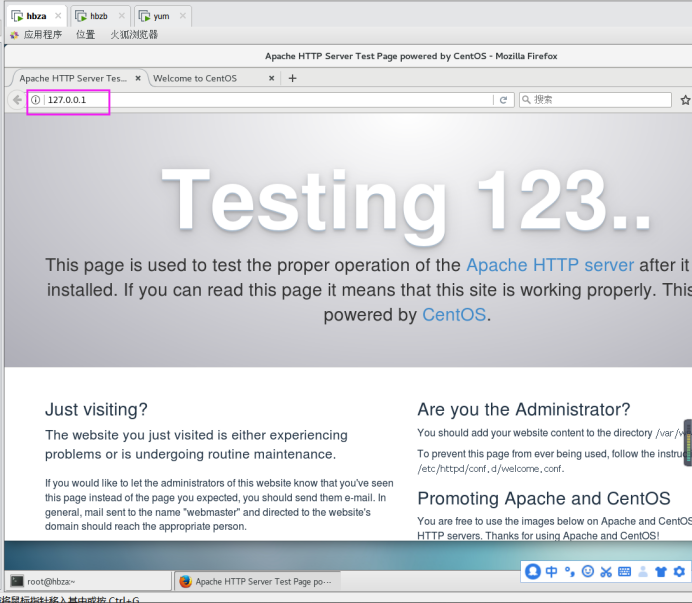Close the Apache HTTP Server Test browser tab
692x603 pixels.
[x=138, y=78]
